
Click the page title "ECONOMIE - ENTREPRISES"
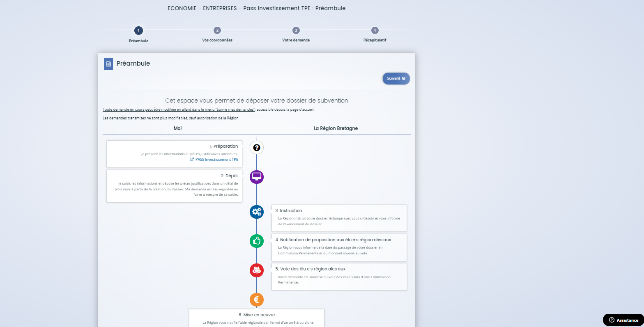click(257, 8)
